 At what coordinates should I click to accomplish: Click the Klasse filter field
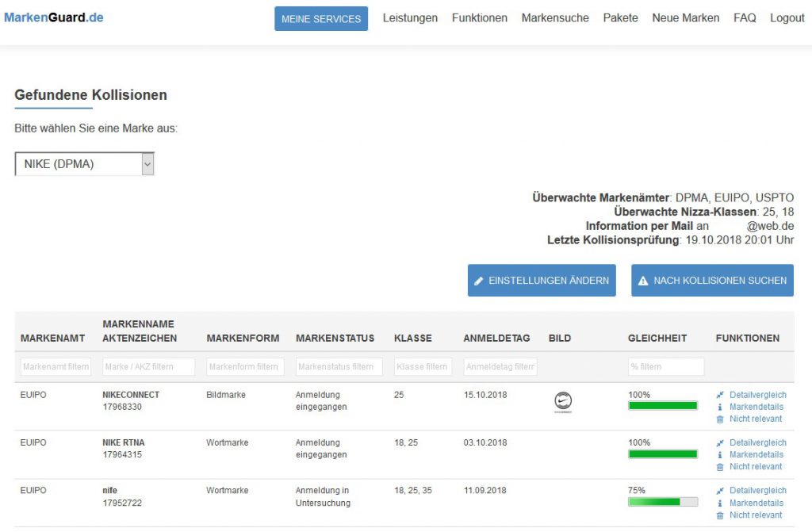423,367
